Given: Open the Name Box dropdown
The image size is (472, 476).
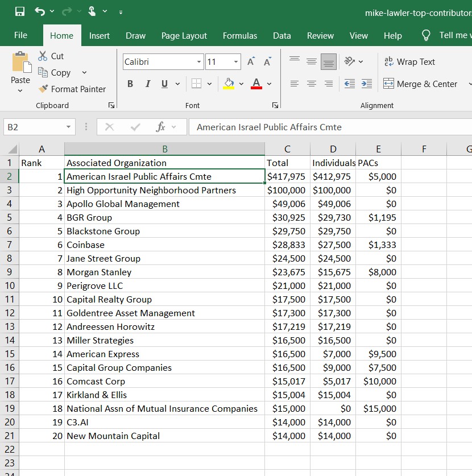Looking at the screenshot, I should tap(69, 127).
